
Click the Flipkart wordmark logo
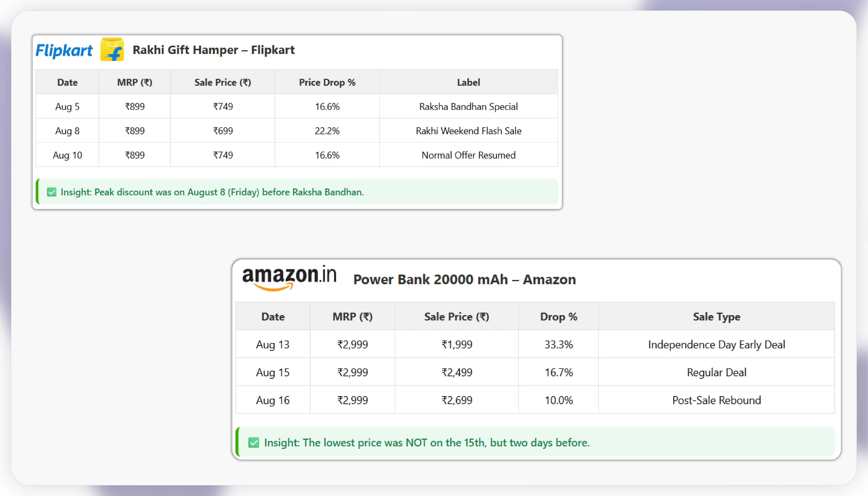click(64, 50)
